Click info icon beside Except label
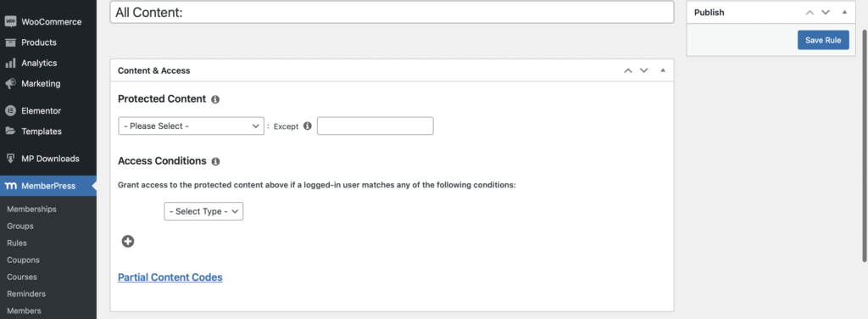The width and height of the screenshot is (868, 319). pos(307,126)
